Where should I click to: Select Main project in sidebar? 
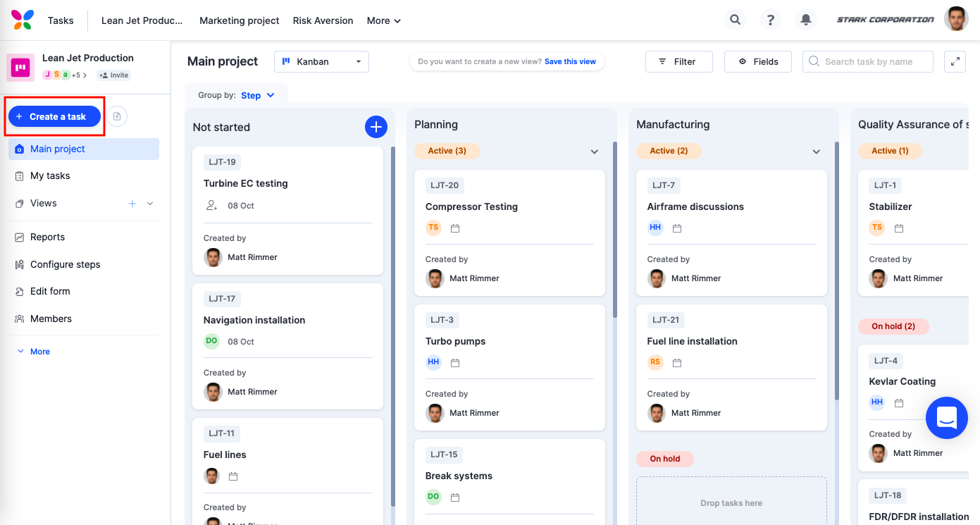coord(84,149)
